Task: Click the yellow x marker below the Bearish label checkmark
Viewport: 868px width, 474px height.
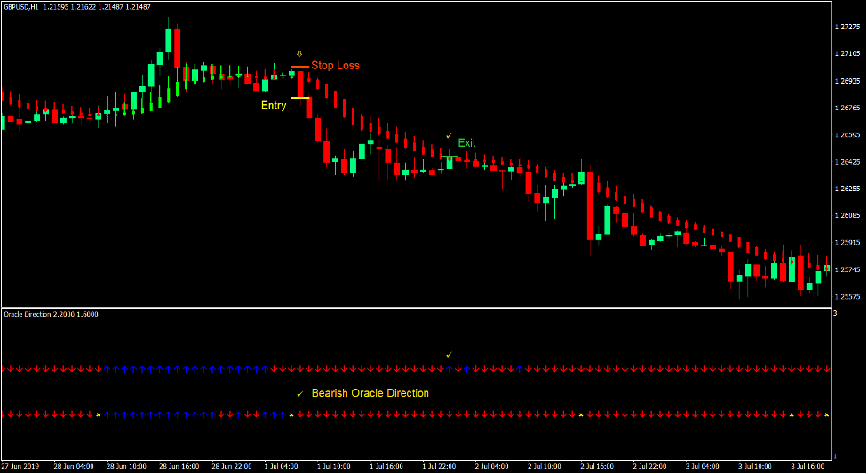Action: click(291, 414)
